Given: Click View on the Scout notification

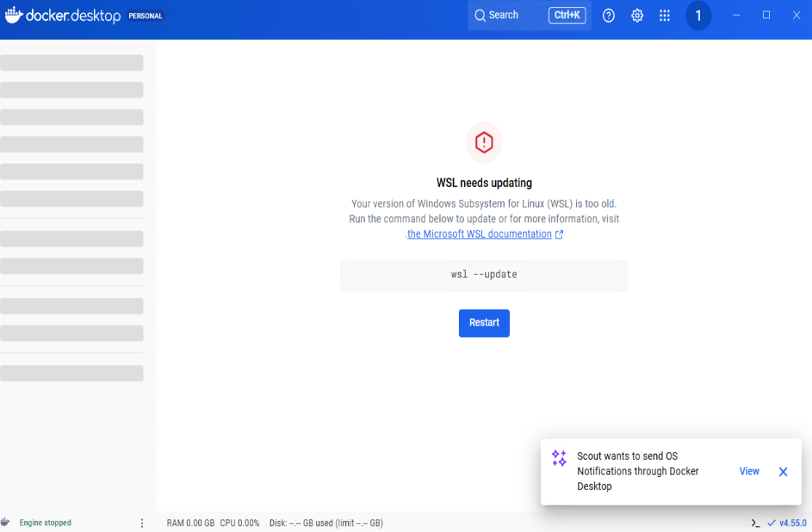Looking at the screenshot, I should coord(749,472).
